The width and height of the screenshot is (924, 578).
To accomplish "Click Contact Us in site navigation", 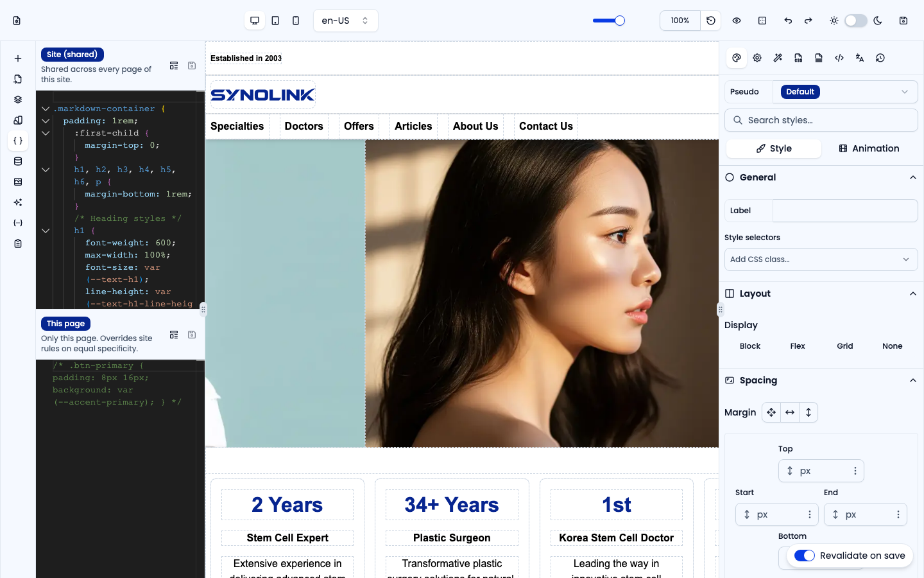I will (x=546, y=127).
